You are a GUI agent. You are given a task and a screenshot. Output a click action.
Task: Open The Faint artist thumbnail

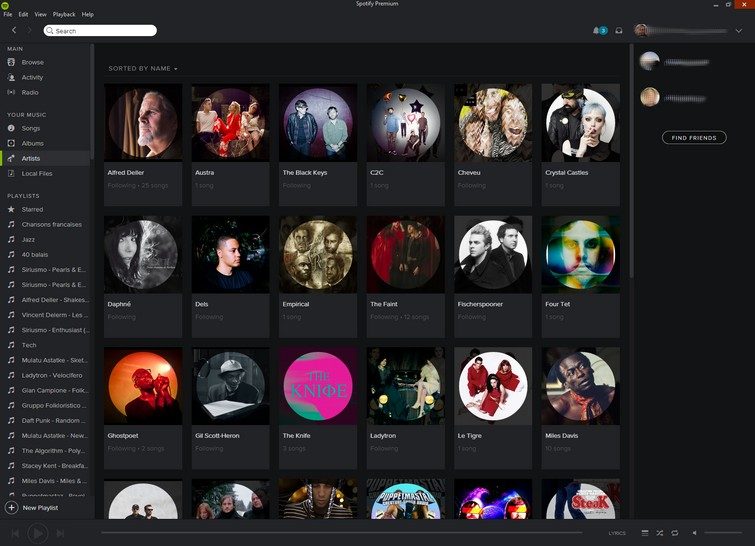(x=405, y=255)
